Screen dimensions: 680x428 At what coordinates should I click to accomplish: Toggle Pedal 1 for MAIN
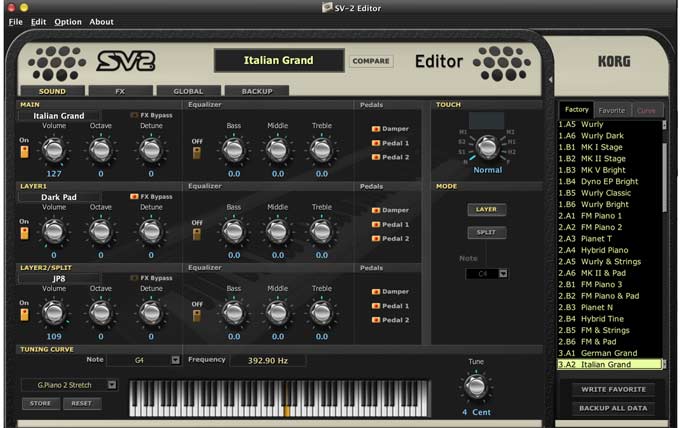[x=376, y=143]
